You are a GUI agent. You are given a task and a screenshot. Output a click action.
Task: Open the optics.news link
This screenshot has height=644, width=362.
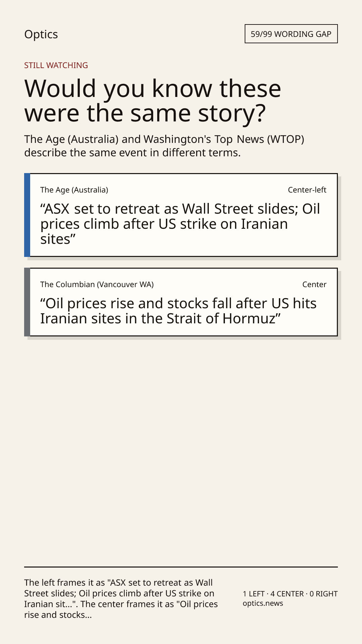click(263, 603)
